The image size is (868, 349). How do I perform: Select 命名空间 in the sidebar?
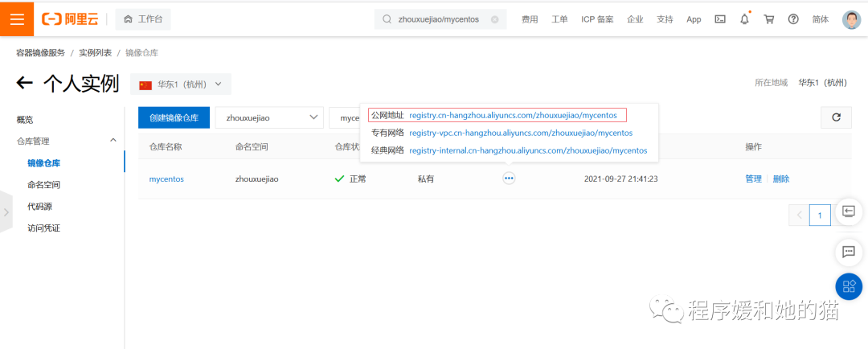pos(43,184)
